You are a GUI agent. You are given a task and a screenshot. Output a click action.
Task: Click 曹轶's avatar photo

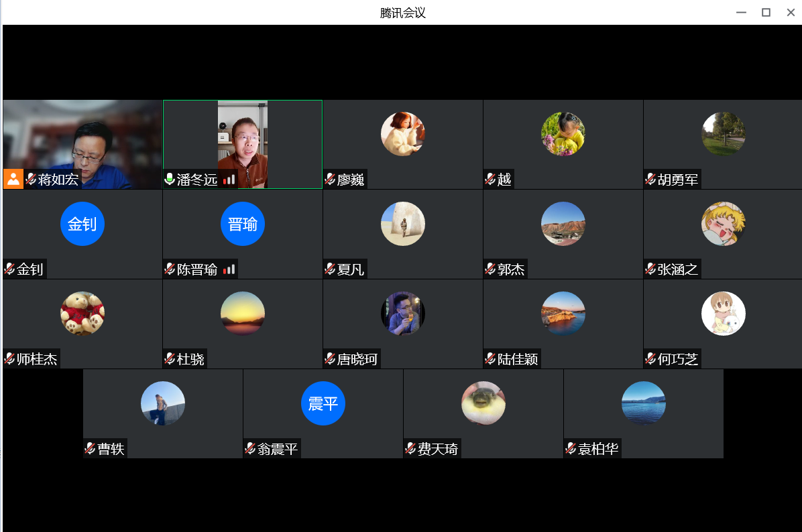point(163,403)
